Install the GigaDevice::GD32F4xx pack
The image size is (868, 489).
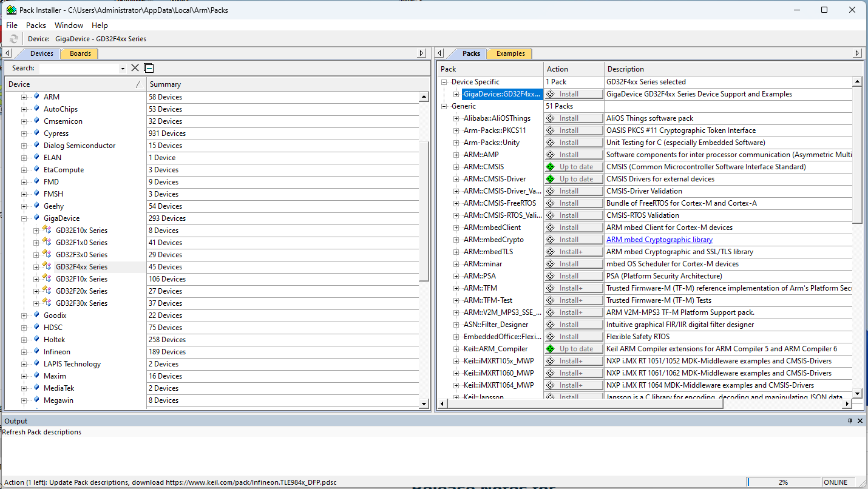pos(574,94)
